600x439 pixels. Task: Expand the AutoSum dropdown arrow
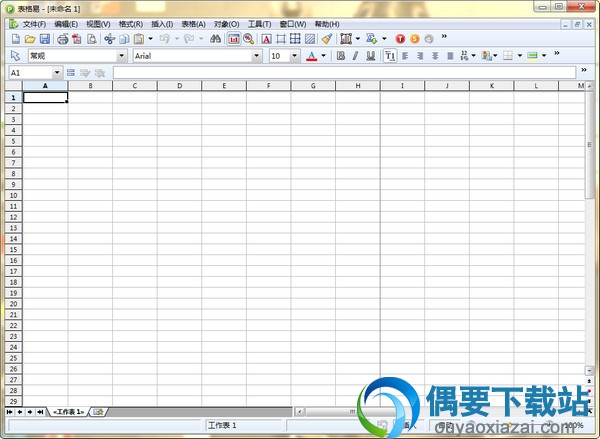coord(384,39)
